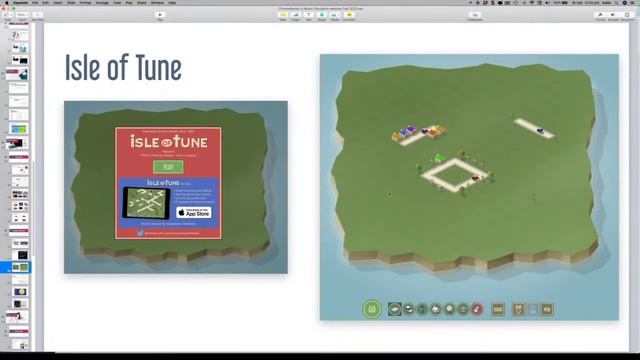The image size is (640, 360).
Task: Select the street lamp tool in game toolbar
Action: tap(422, 309)
